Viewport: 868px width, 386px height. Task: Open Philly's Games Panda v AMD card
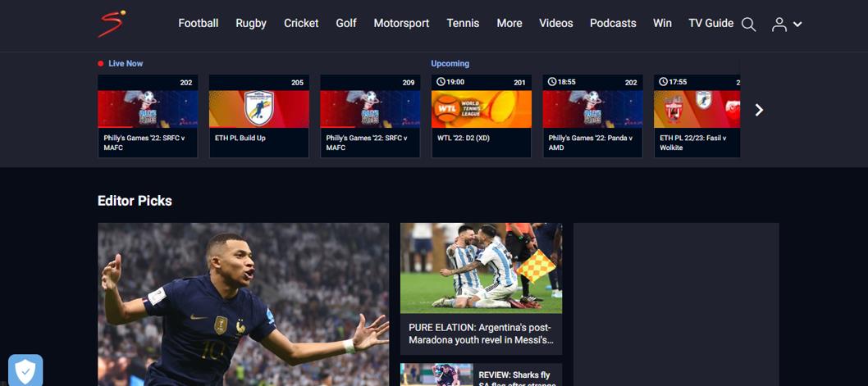[x=592, y=116]
